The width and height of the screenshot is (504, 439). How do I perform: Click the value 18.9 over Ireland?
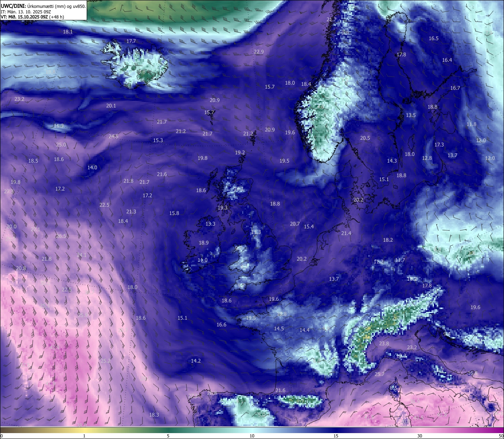pyautogui.click(x=204, y=243)
